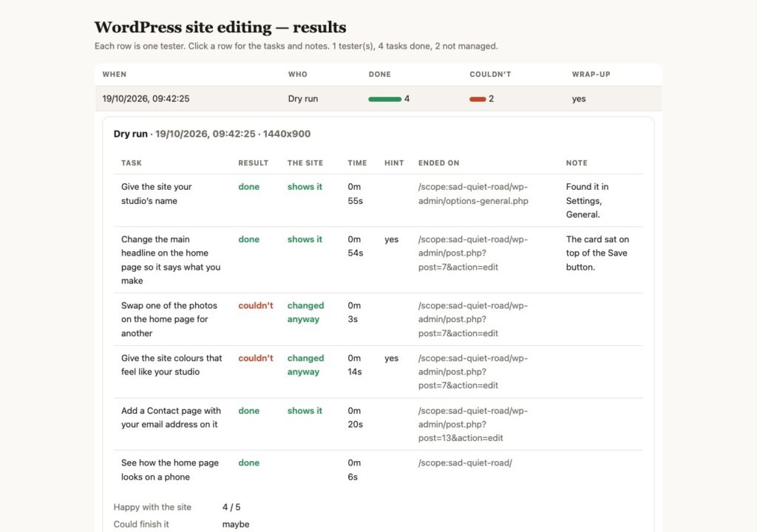The image size is (757, 532).
Task: Click 'done' result for studio's name task
Action: click(x=248, y=187)
